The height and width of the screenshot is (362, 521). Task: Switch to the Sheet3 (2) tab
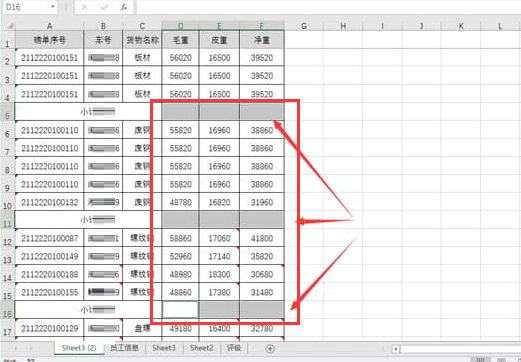(79, 348)
